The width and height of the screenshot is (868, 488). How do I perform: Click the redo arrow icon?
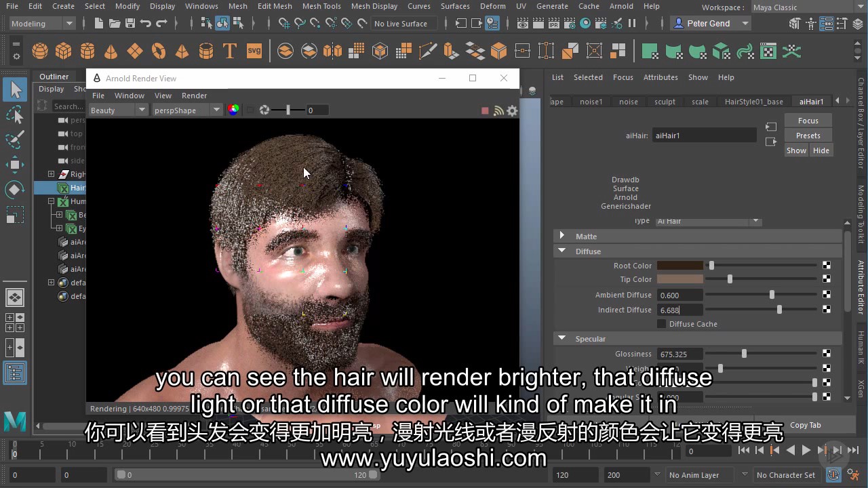pyautogui.click(x=161, y=23)
